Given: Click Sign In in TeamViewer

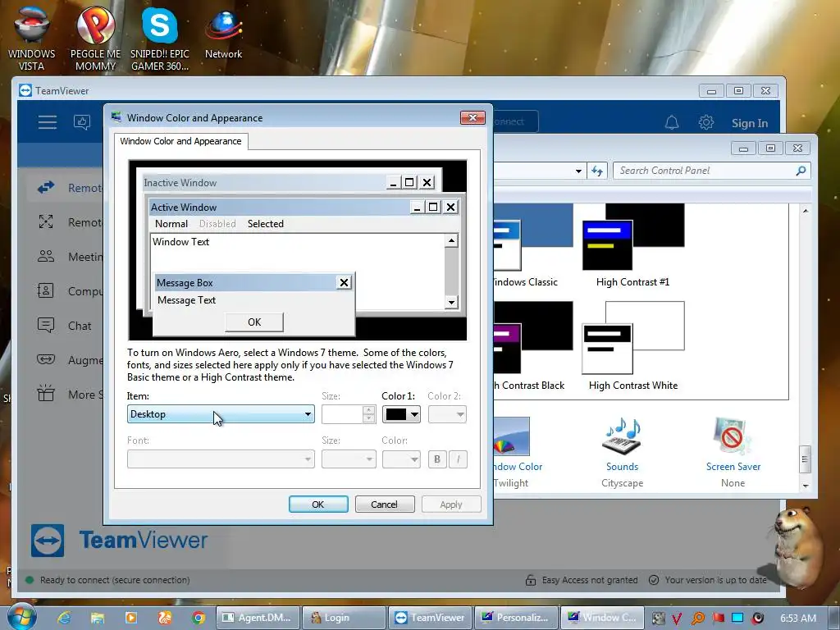Looking at the screenshot, I should [750, 123].
